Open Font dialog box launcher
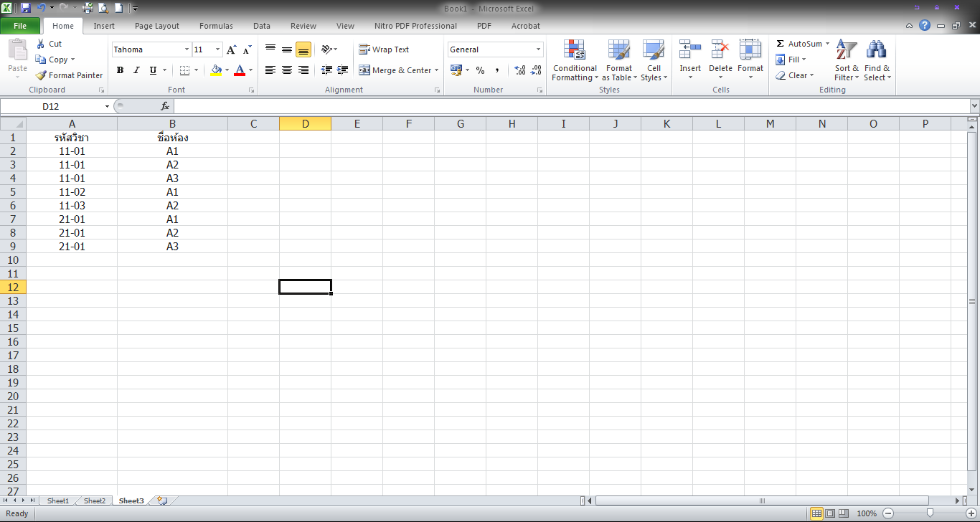Viewport: 980px width, 522px height. click(x=251, y=90)
